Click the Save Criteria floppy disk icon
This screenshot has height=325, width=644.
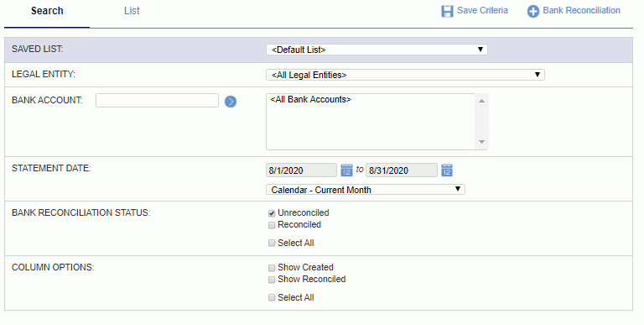447,11
